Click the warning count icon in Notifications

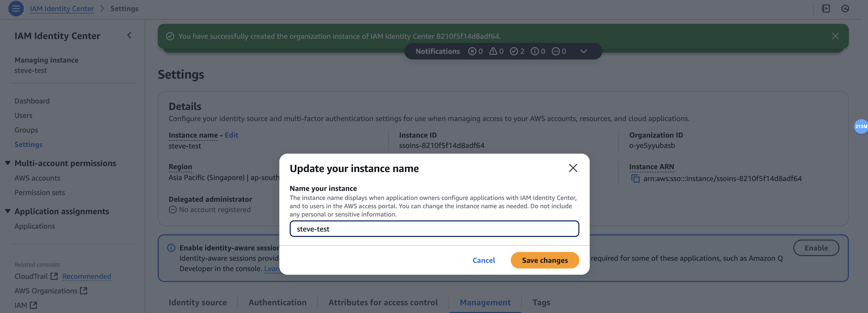(493, 51)
